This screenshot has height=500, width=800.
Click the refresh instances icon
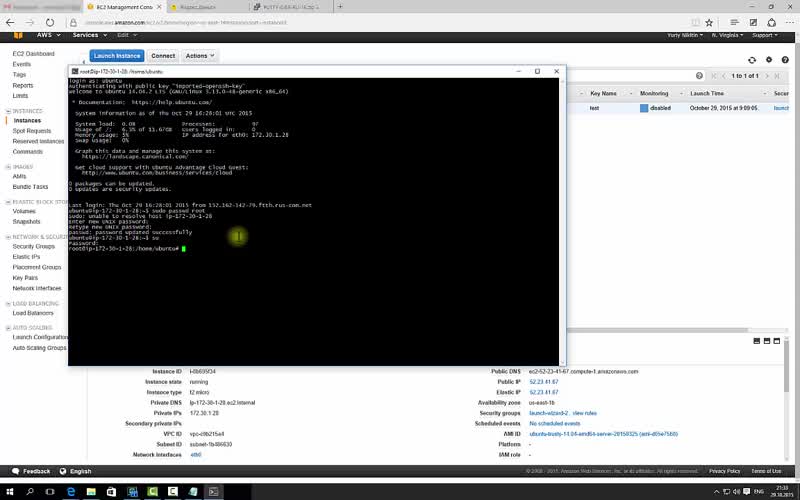coord(752,60)
